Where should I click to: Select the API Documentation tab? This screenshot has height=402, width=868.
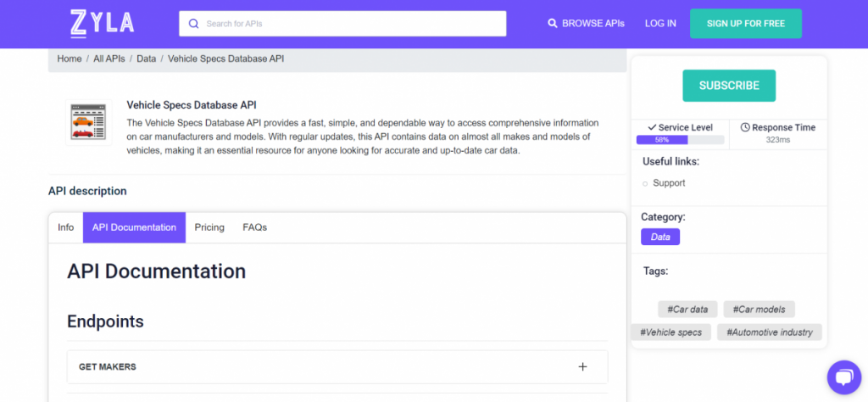(x=134, y=227)
